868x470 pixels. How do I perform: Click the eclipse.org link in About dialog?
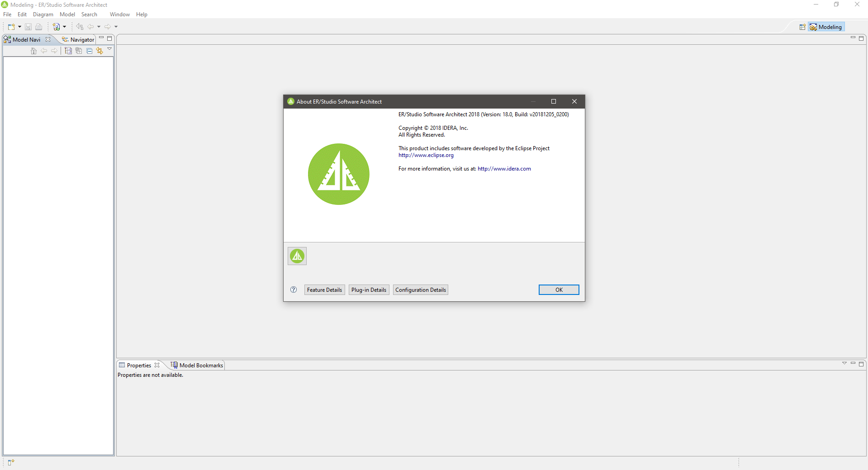426,155
